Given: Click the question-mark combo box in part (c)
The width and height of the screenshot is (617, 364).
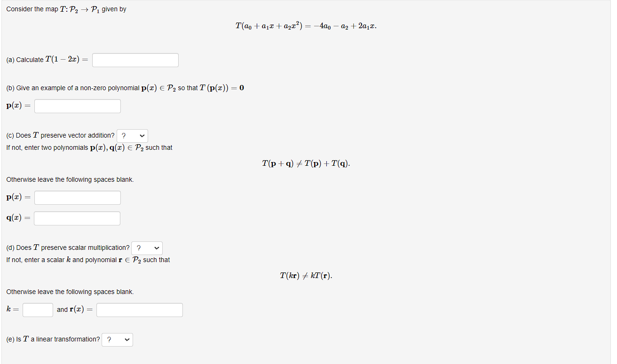Looking at the screenshot, I should click(x=132, y=135).
